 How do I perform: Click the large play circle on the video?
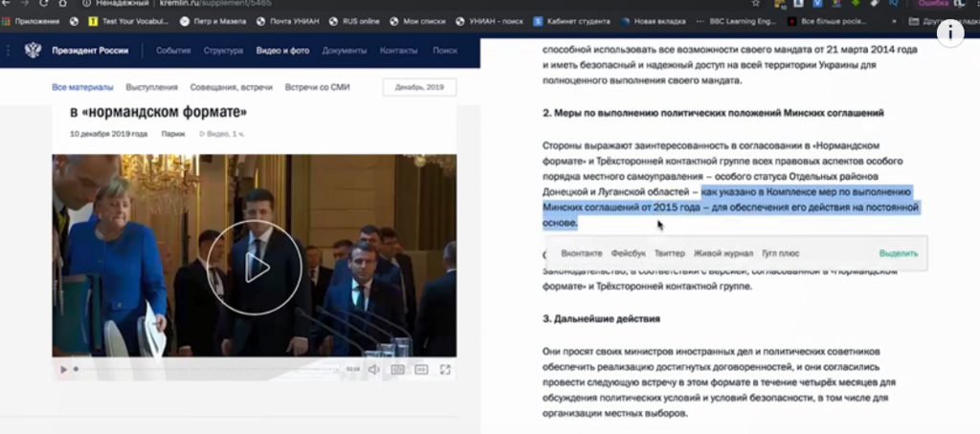point(255,268)
